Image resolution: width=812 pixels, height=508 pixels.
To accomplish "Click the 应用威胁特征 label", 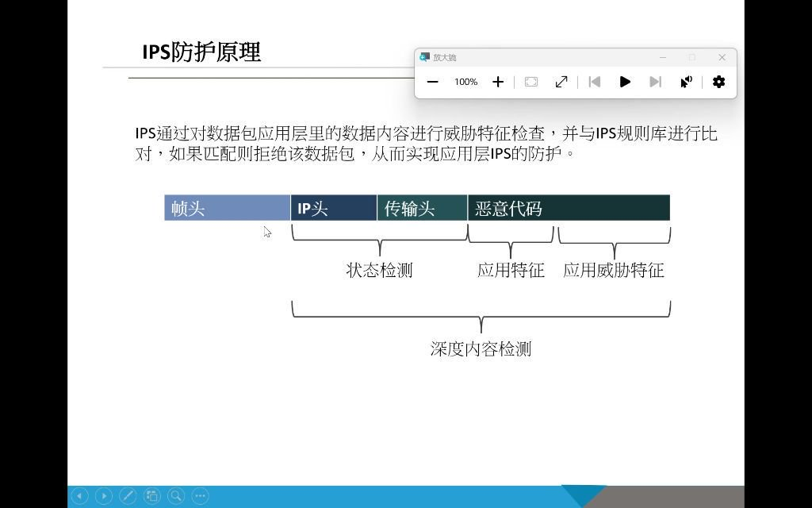I will (x=614, y=270).
